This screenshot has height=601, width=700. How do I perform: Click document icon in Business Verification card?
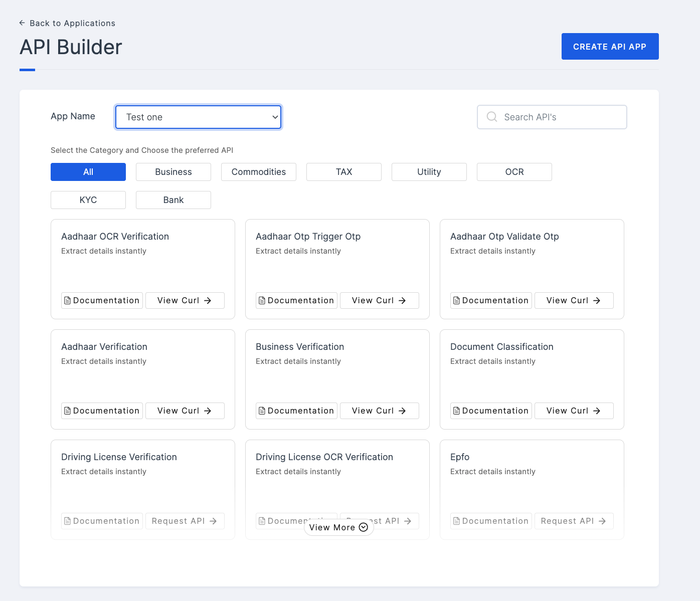pyautogui.click(x=262, y=411)
